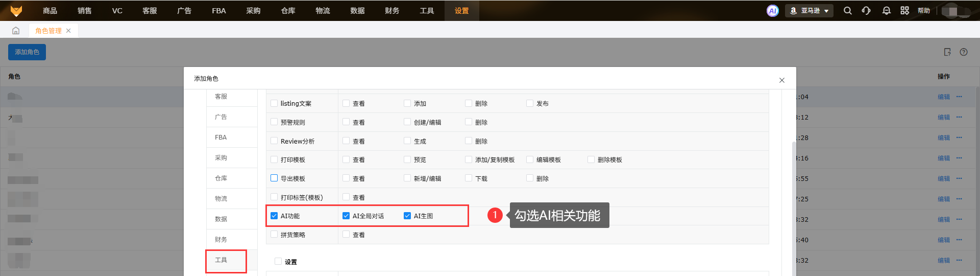980x276 pixels.
Task: Click the 帮助 link in top bar
Action: [x=924, y=11]
